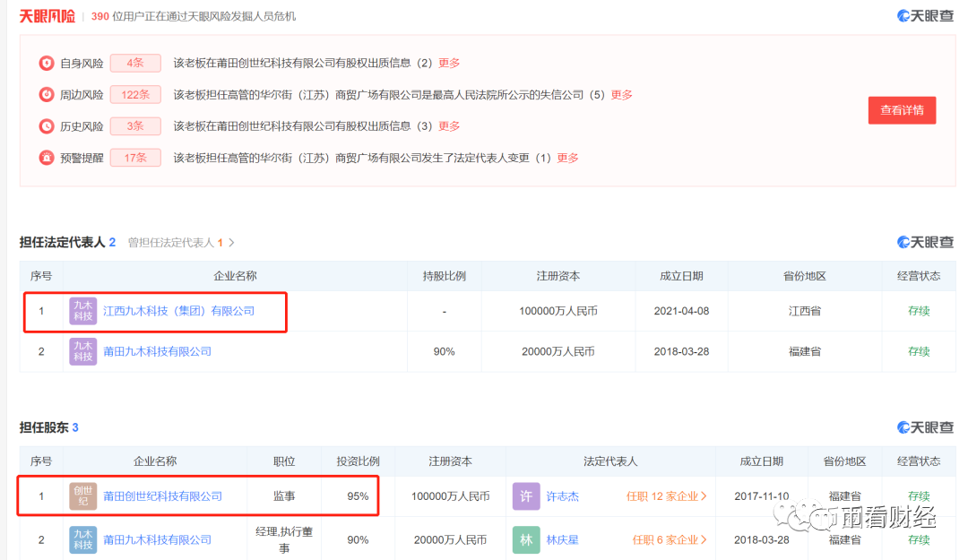Click the 天眼风险 heading logo
968x560 pixels.
(47, 16)
